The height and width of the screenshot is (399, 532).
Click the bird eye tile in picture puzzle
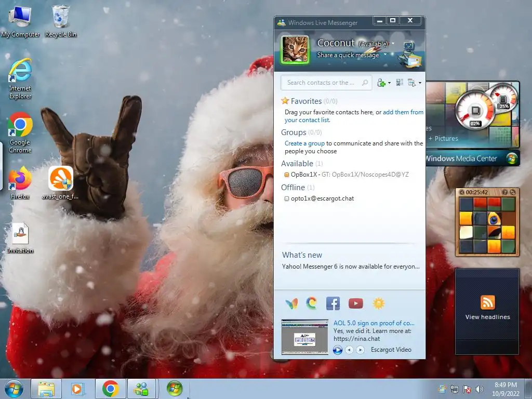coord(494,219)
